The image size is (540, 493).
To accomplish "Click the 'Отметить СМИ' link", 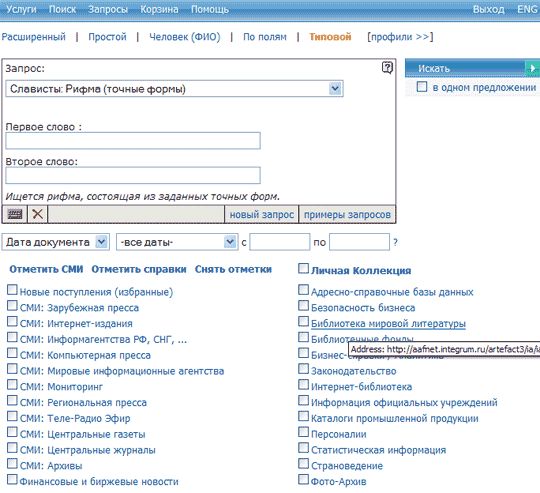I will click(x=46, y=269).
